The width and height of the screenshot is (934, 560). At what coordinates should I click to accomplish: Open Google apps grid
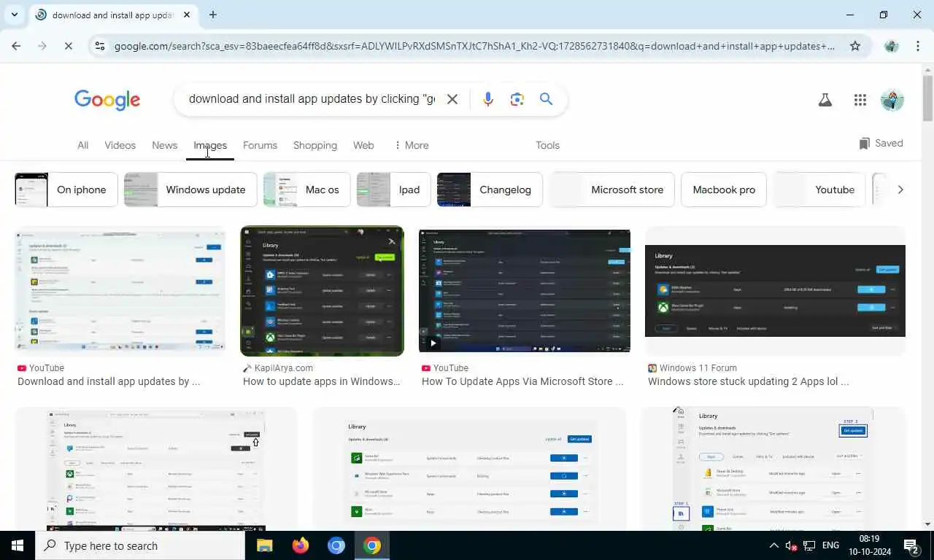point(860,100)
